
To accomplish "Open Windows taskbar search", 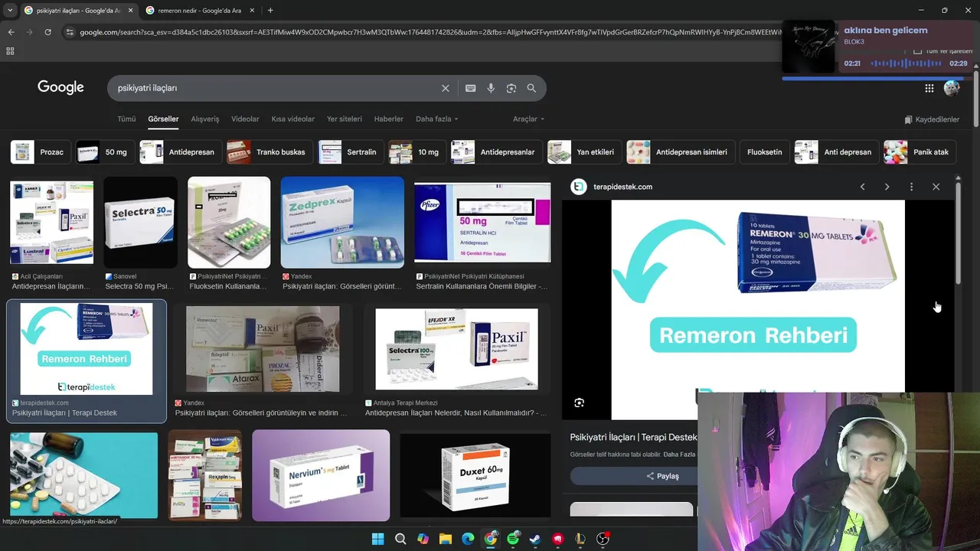I will tap(400, 539).
